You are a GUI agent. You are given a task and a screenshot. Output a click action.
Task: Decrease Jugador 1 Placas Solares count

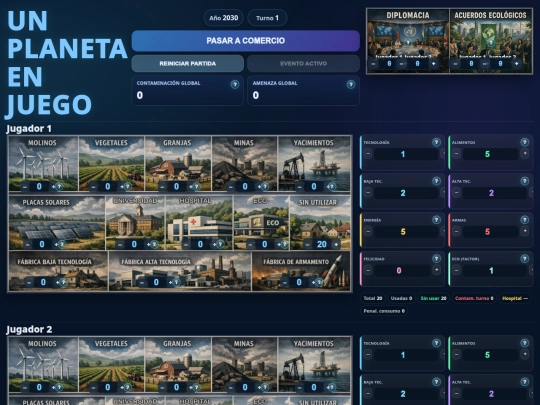(28, 245)
